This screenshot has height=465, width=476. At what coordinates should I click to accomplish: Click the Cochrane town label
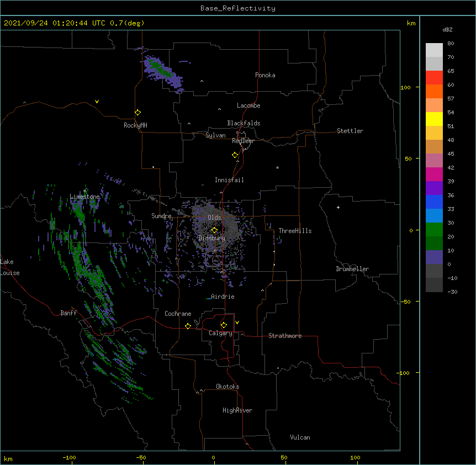pyautogui.click(x=178, y=314)
